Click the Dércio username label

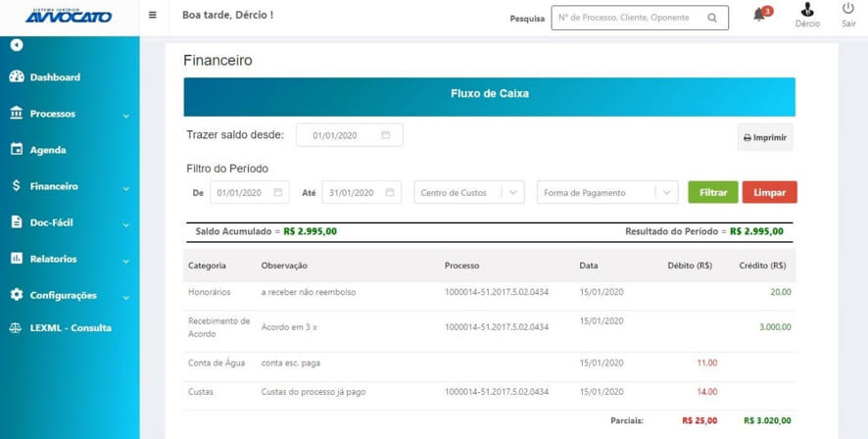click(807, 24)
